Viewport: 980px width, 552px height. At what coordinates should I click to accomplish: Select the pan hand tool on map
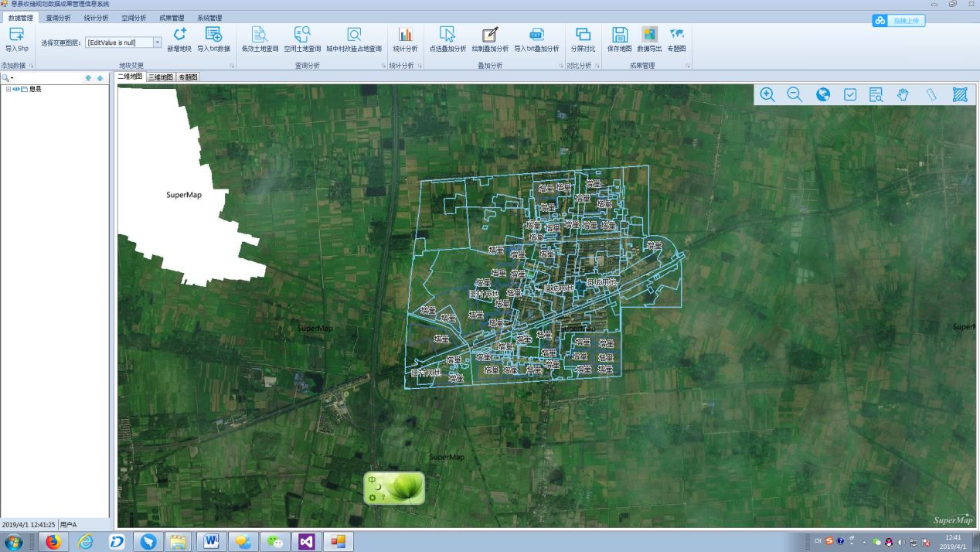coord(903,94)
